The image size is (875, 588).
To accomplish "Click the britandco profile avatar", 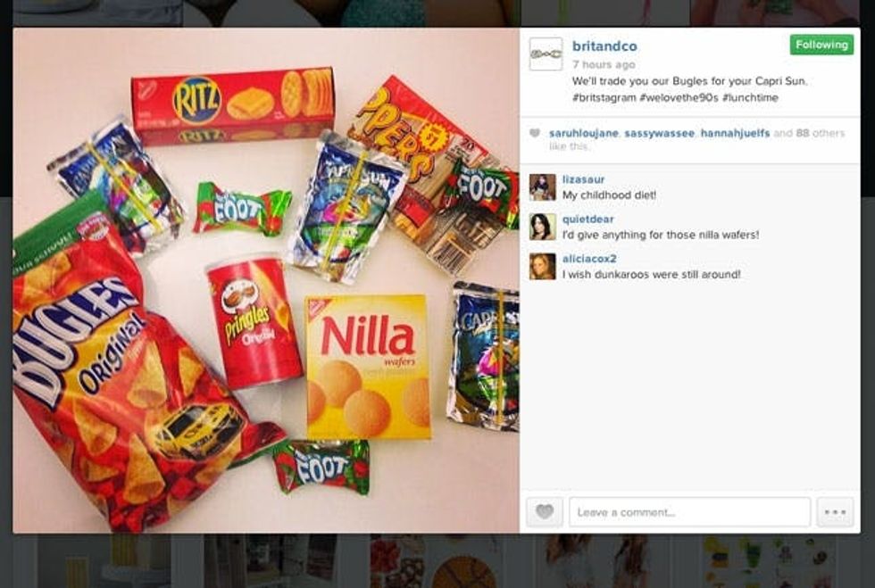I will coord(546,54).
